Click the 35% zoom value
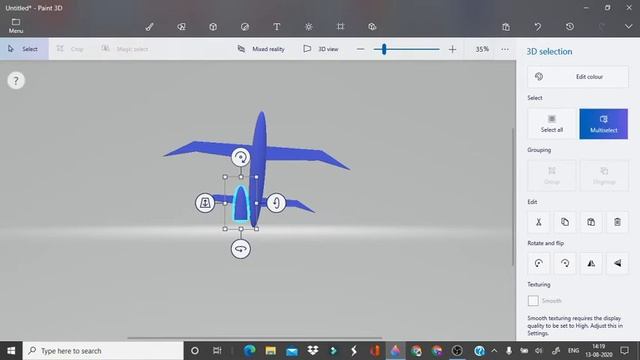The height and width of the screenshot is (360, 640). (x=482, y=49)
